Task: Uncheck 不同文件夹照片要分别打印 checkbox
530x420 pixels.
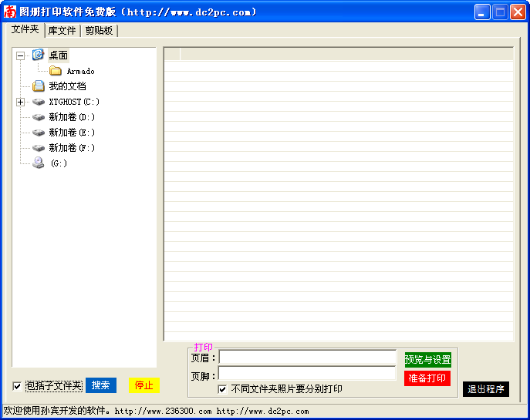Action: pyautogui.click(x=223, y=389)
